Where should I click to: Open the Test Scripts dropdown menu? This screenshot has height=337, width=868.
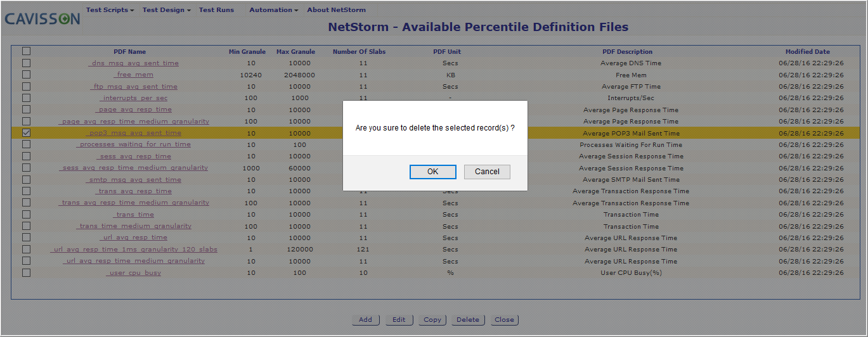(x=110, y=10)
